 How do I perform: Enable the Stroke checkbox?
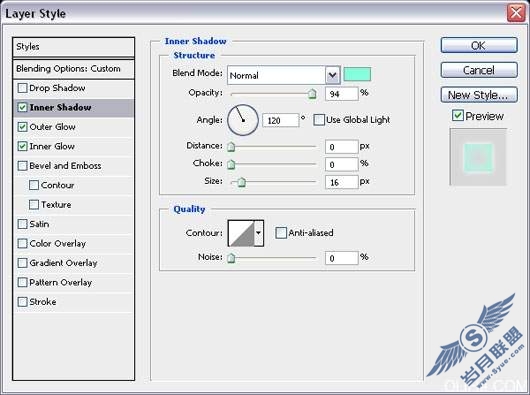click(22, 302)
